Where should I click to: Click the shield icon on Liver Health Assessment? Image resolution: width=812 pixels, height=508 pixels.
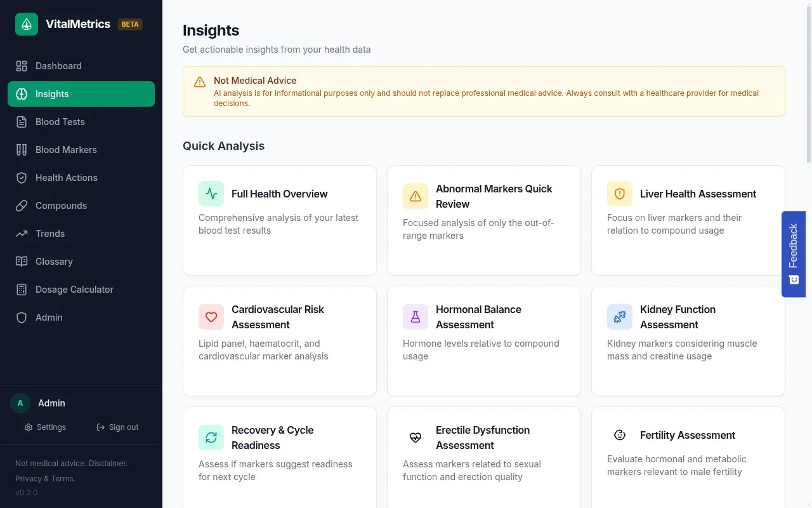coord(620,194)
